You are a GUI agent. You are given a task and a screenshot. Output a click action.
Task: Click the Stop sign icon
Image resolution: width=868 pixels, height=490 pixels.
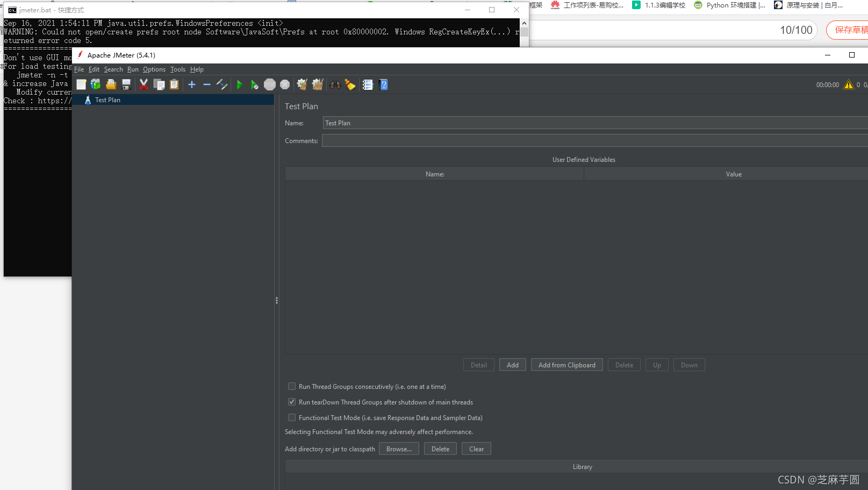(x=270, y=84)
